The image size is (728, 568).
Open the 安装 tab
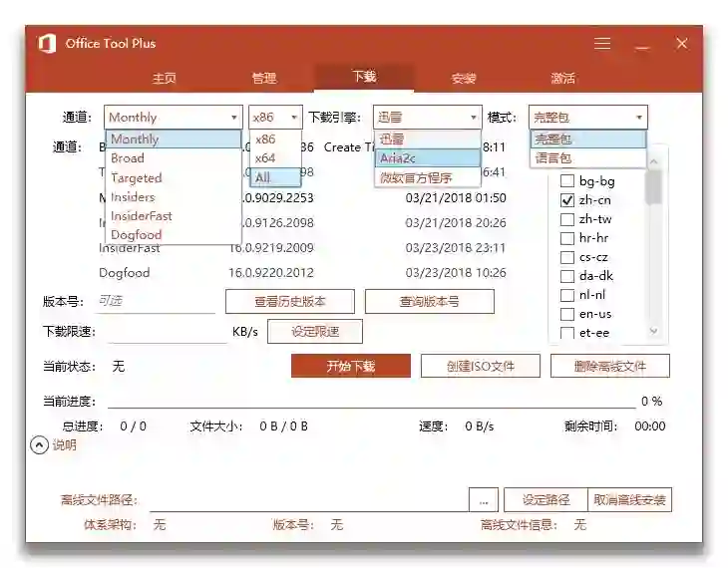click(464, 78)
